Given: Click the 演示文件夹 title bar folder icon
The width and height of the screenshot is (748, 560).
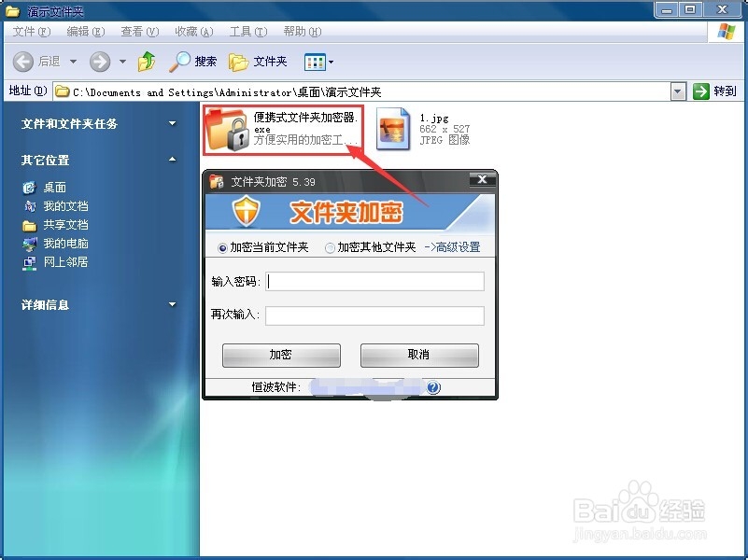Looking at the screenshot, I should [13, 10].
